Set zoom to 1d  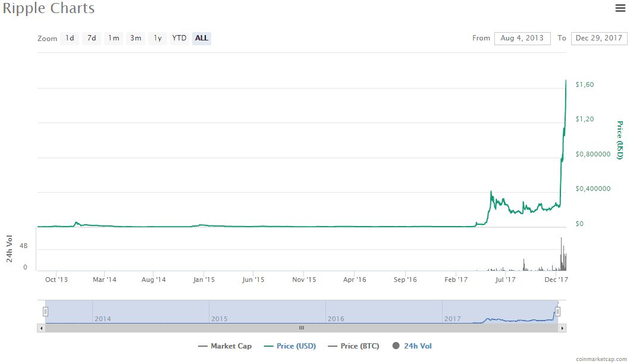(70, 38)
